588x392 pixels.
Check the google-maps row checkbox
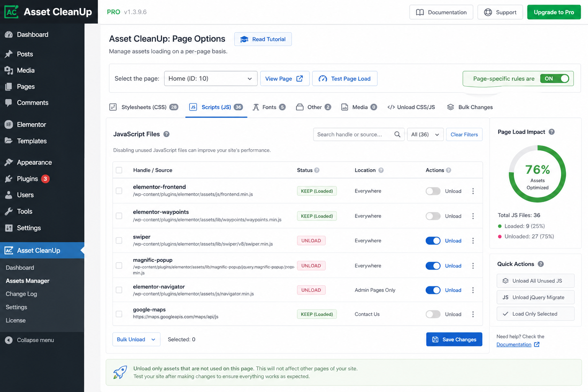click(x=119, y=314)
